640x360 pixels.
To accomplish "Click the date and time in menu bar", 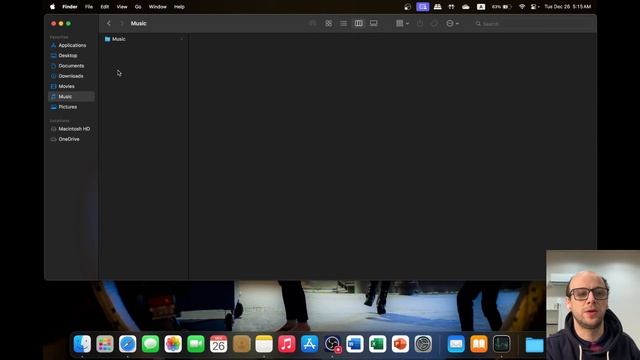I will tap(567, 7).
